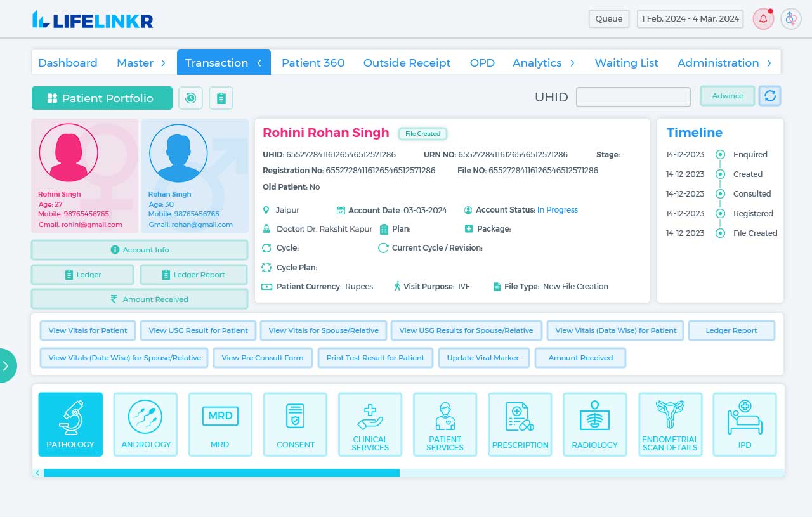812x517 pixels.
Task: Click the horizontal scrollbar under module tiles
Action: [221, 473]
